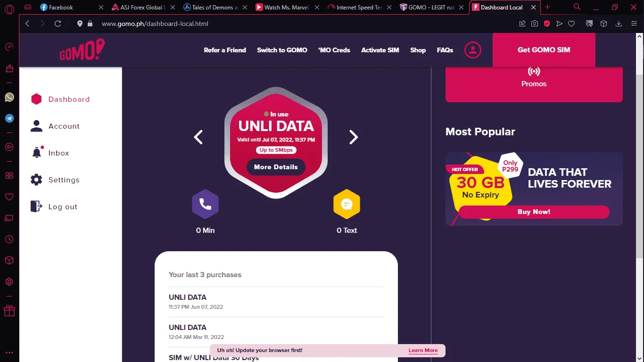Go to Activate SIM
The height and width of the screenshot is (362, 644).
380,50
